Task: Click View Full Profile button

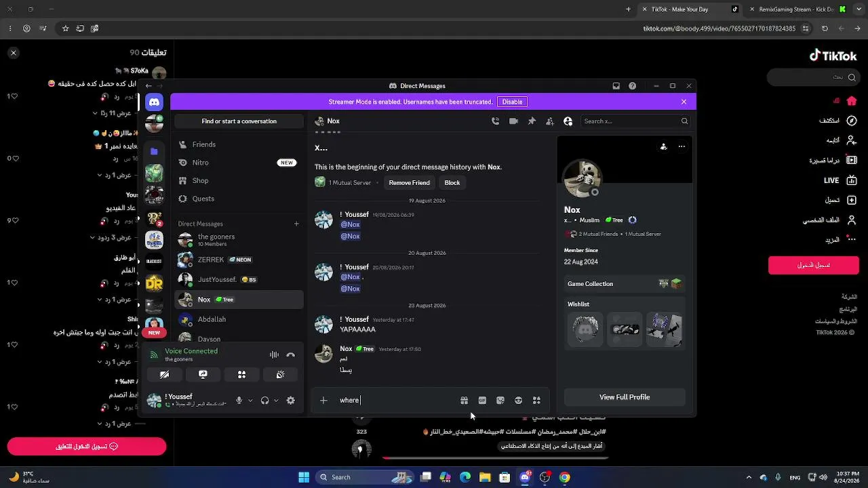Action: click(x=625, y=397)
